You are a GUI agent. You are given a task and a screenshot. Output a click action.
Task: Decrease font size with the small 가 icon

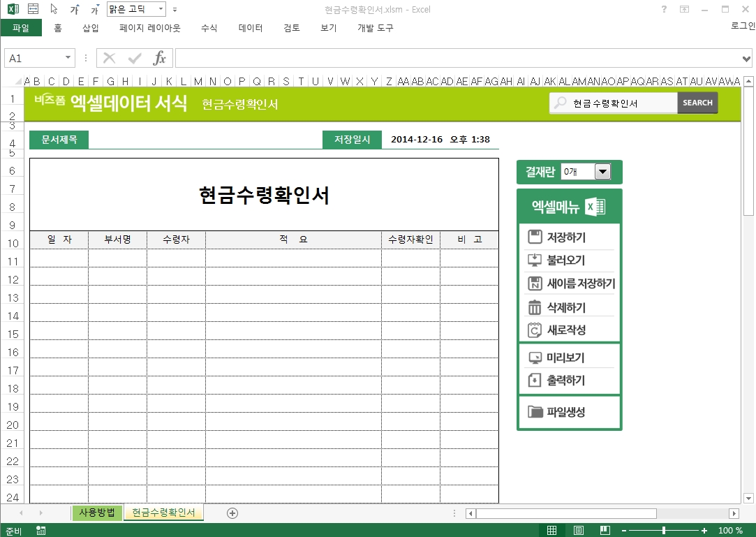[x=94, y=9]
